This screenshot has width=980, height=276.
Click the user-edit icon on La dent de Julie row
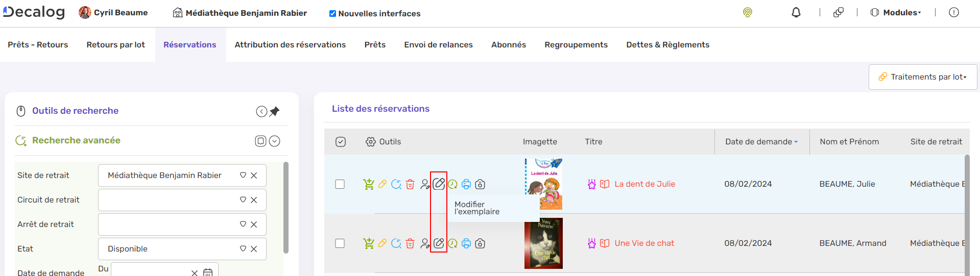(425, 184)
